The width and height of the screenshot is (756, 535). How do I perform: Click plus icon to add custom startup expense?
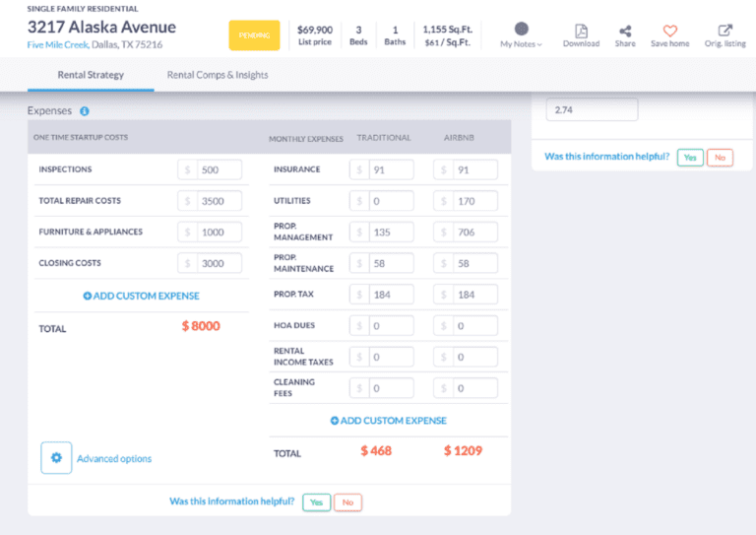click(88, 296)
